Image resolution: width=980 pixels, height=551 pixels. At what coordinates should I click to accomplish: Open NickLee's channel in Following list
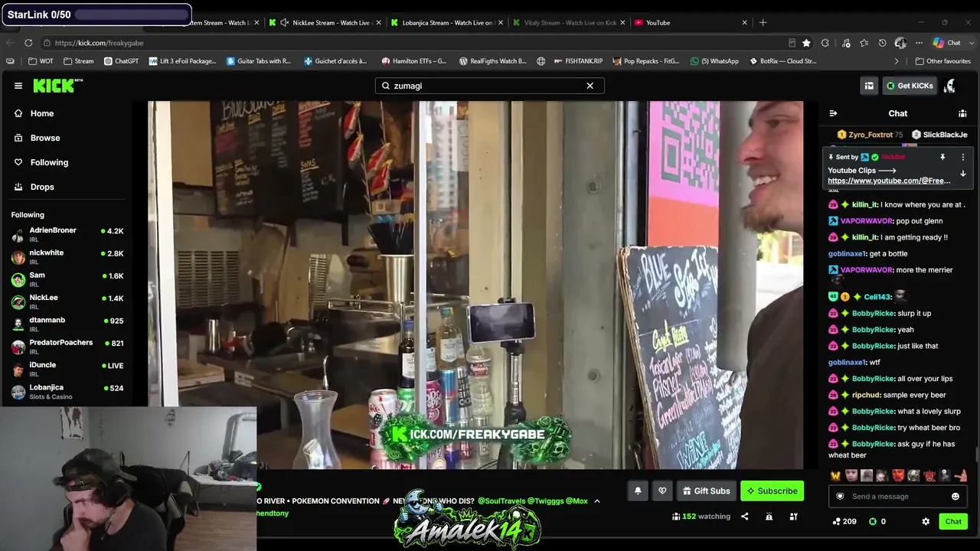point(67,302)
